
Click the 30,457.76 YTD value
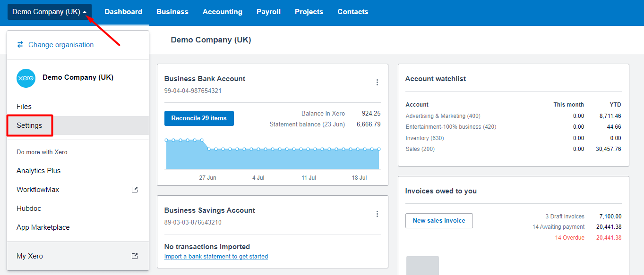tap(609, 149)
